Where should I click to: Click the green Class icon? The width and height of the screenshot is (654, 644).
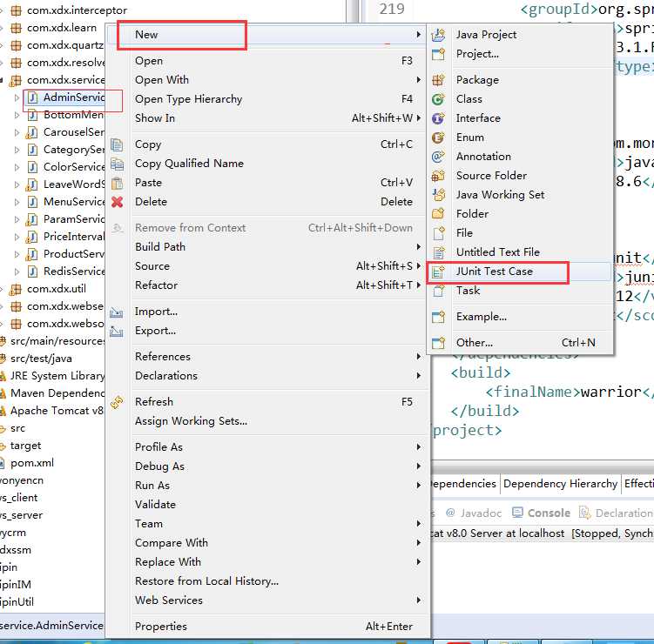point(438,99)
